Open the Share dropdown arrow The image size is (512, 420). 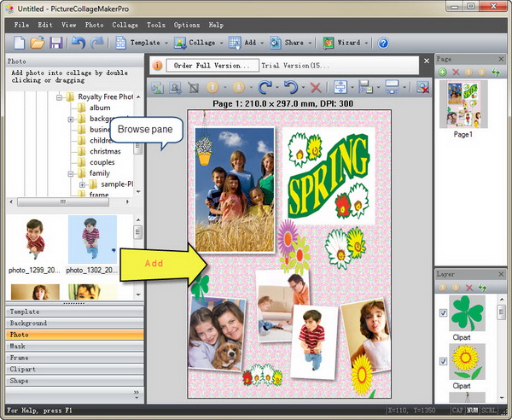310,43
